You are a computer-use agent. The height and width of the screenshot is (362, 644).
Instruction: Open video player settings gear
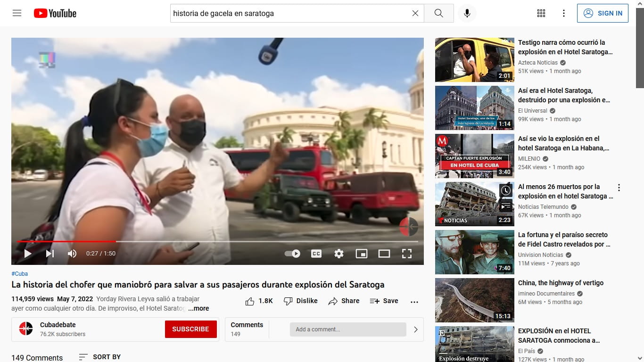click(x=339, y=254)
